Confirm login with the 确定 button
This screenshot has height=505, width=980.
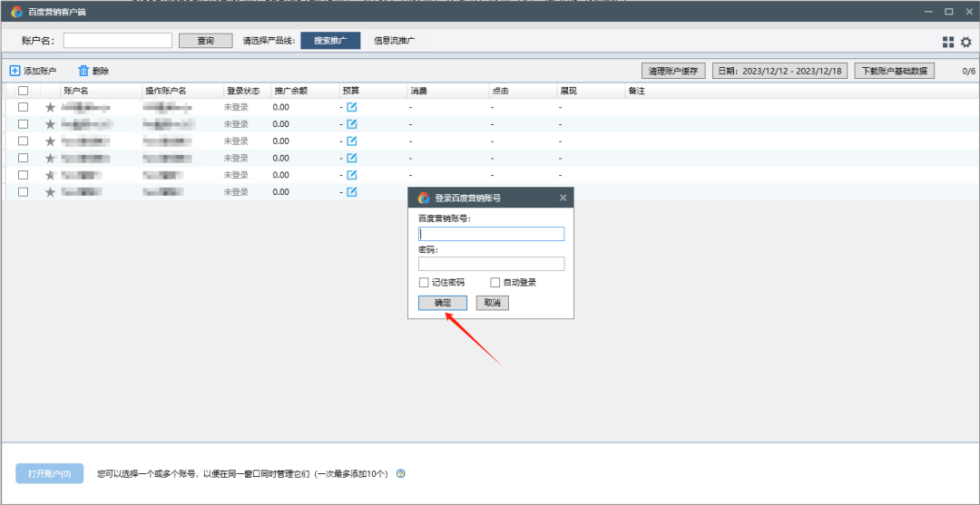click(x=443, y=303)
